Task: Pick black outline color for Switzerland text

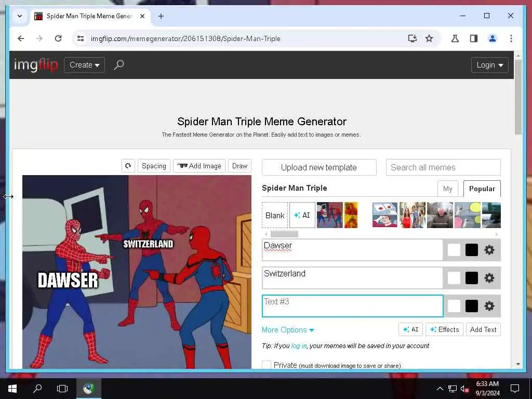Action: [472, 278]
